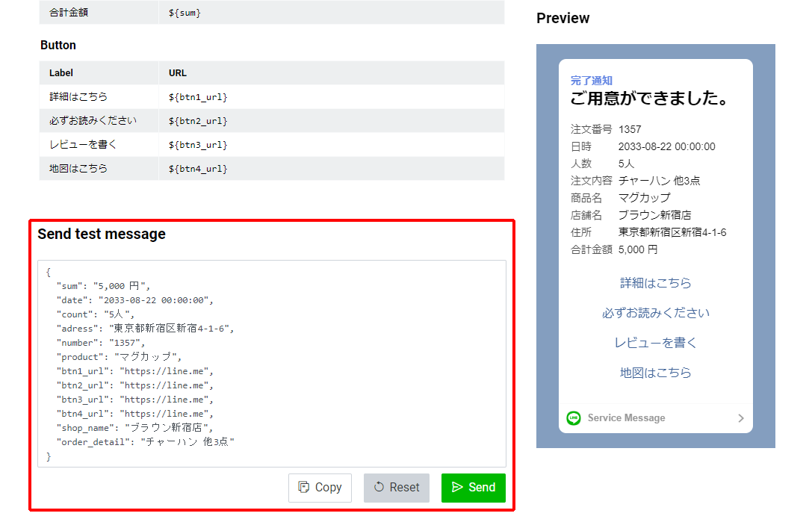Select the ${btn2_url} table cell

pos(198,121)
